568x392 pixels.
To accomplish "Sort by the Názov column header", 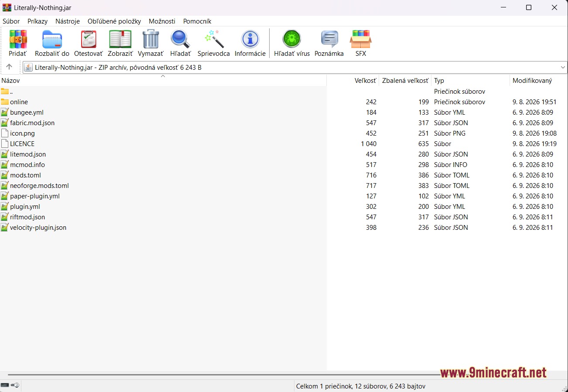I will coord(163,80).
